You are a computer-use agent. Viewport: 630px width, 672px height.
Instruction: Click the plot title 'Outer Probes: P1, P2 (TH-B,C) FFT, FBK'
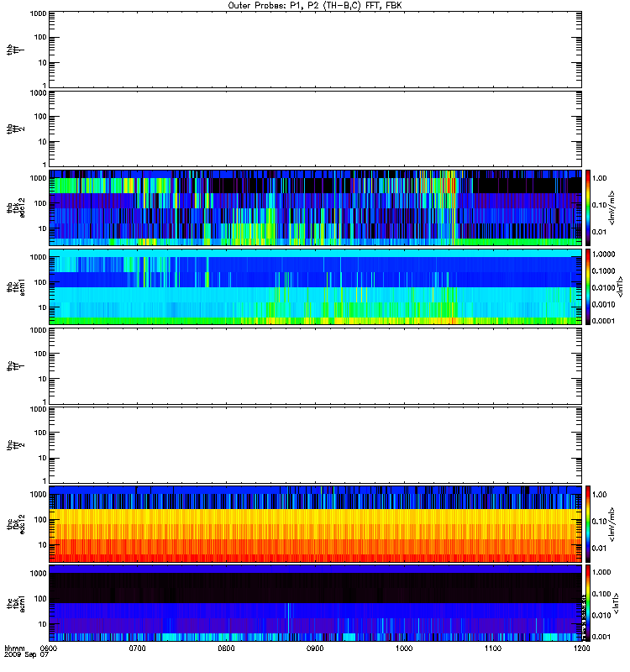(315, 6)
